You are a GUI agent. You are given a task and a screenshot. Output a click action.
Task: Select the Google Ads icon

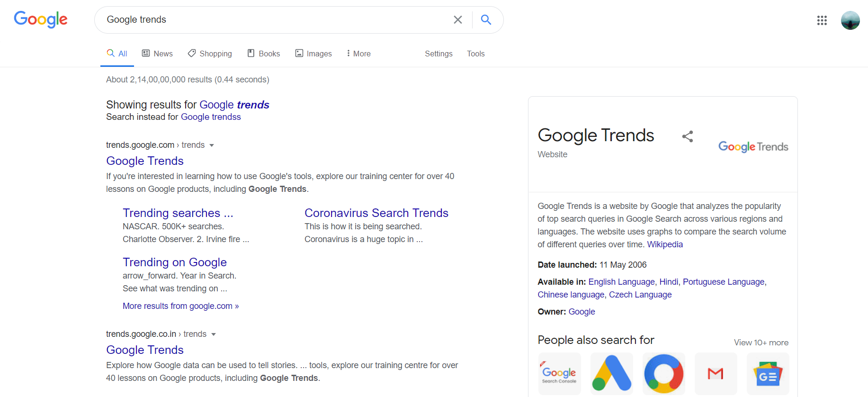pyautogui.click(x=611, y=374)
